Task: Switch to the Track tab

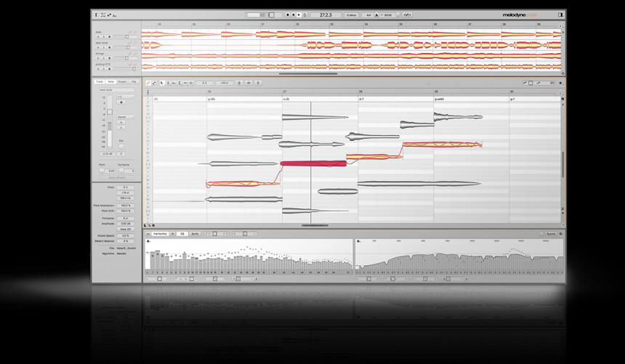Action: [x=100, y=81]
